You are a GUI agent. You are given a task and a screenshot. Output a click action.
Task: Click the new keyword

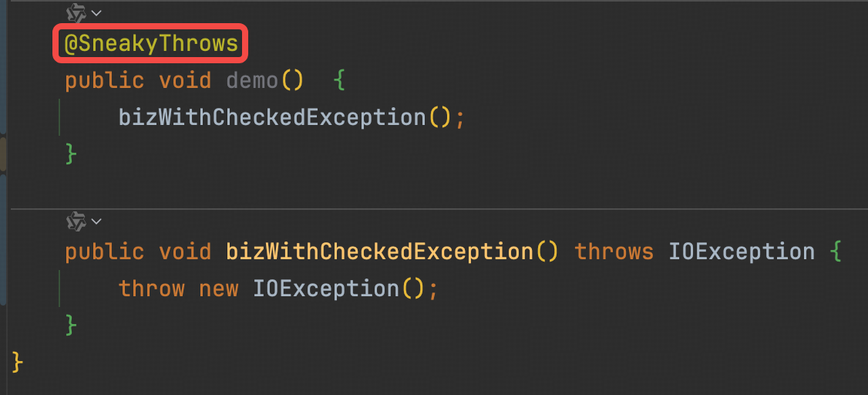click(219, 289)
